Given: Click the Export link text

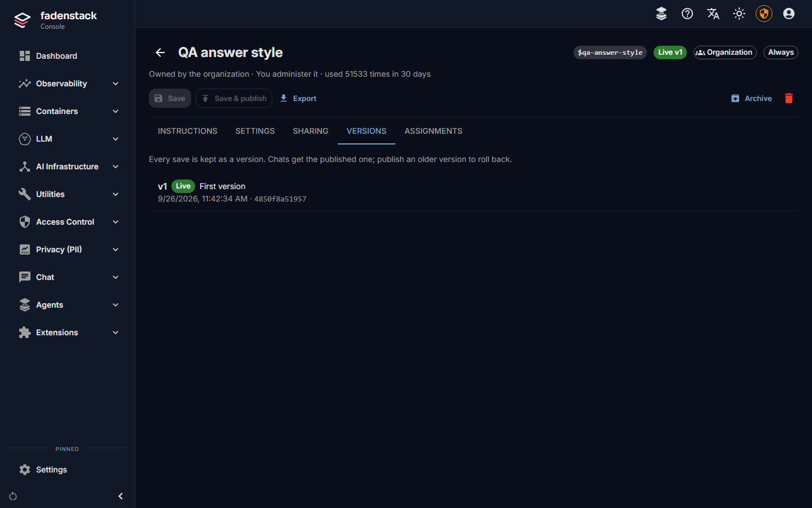Looking at the screenshot, I should click(x=304, y=98).
